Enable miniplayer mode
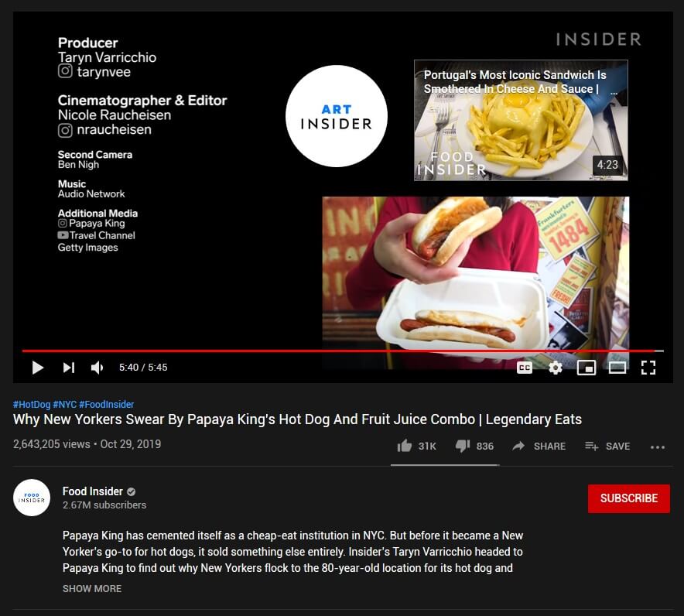The image size is (684, 616). (587, 368)
